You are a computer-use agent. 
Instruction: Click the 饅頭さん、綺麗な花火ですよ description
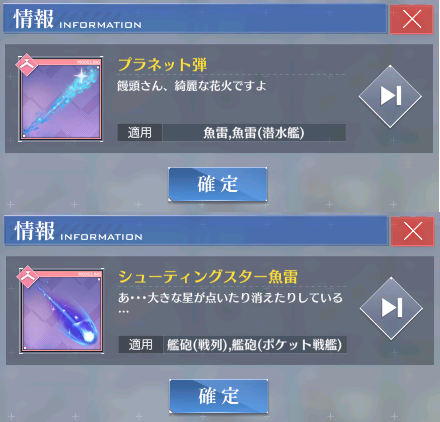tap(192, 86)
